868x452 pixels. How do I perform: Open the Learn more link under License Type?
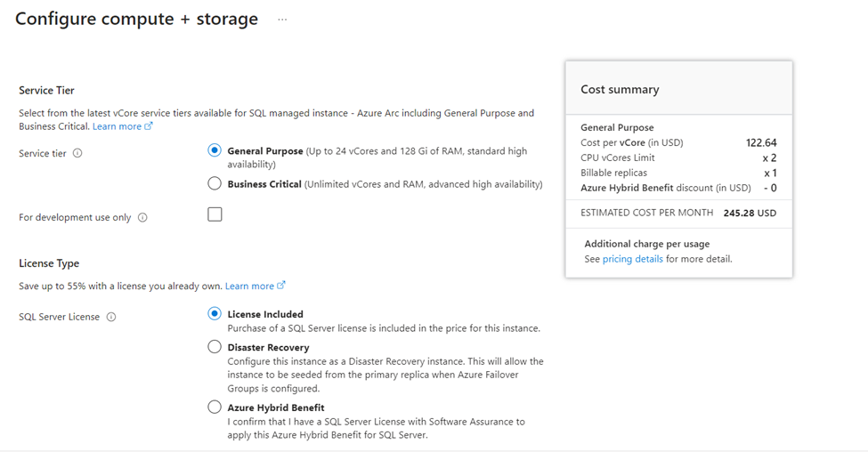[256, 286]
